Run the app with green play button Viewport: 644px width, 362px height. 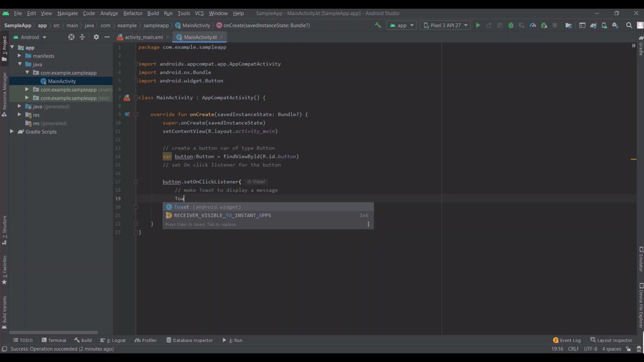[x=478, y=25]
